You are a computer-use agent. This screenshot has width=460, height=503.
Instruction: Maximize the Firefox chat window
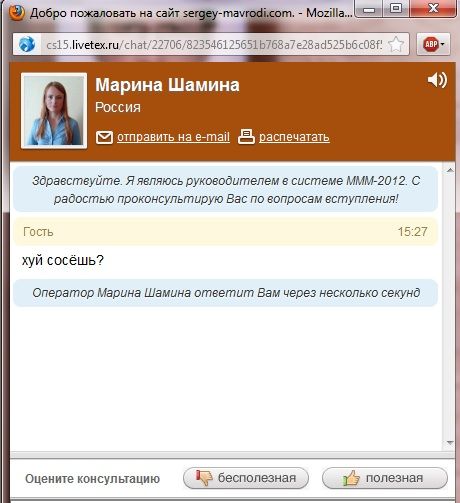click(396, 9)
